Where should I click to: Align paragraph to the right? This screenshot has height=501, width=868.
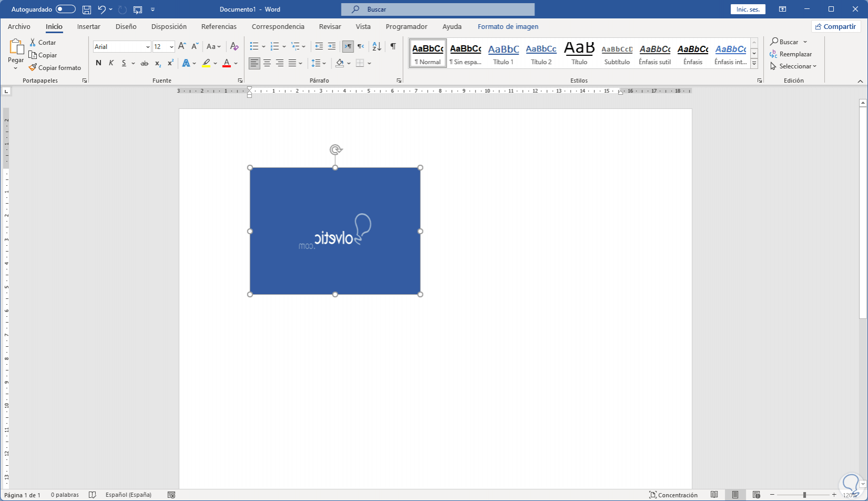click(x=280, y=63)
